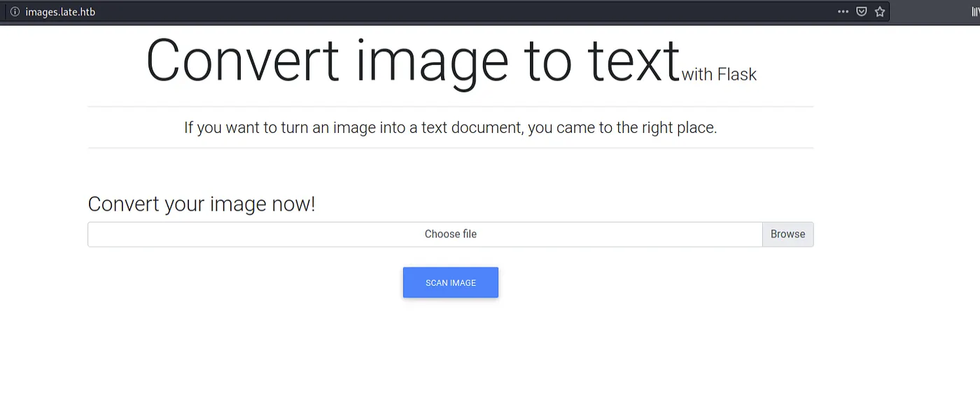
Task: Click the Choose file input field
Action: tap(424, 234)
